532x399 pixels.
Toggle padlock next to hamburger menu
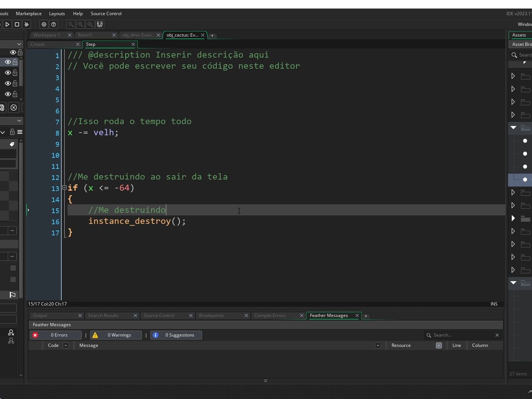pos(12,132)
